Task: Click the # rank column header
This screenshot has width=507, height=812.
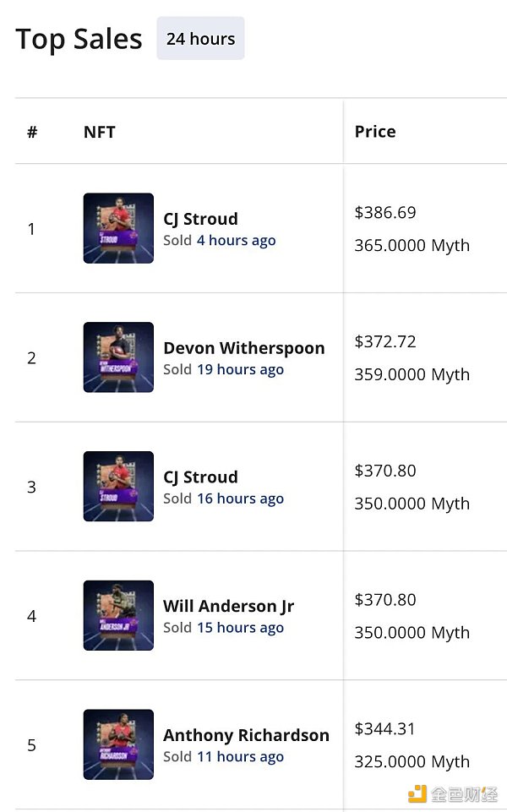Action: click(x=32, y=132)
